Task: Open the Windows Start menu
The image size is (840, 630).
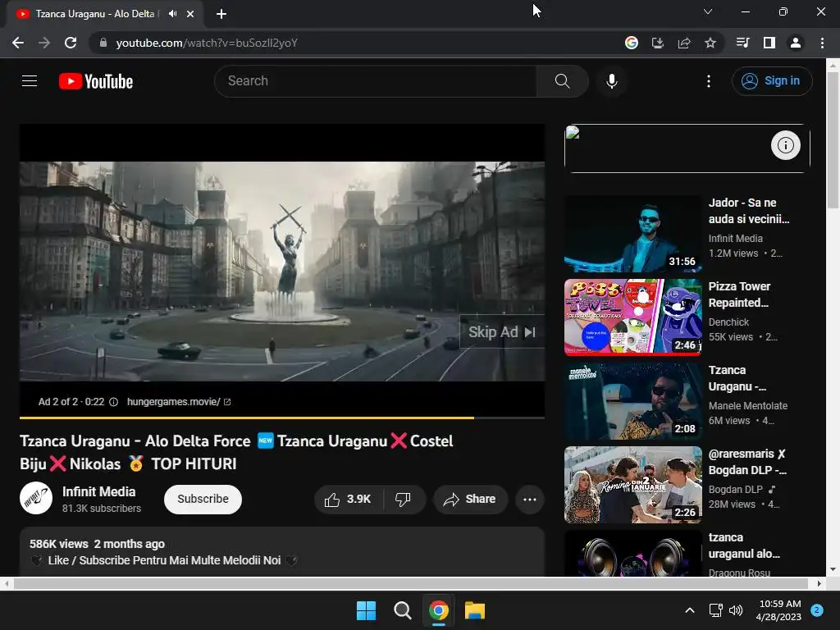Action: click(x=367, y=610)
